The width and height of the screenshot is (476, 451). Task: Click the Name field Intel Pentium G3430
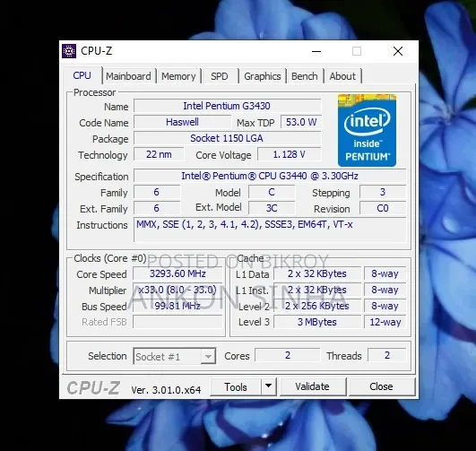coord(227,106)
